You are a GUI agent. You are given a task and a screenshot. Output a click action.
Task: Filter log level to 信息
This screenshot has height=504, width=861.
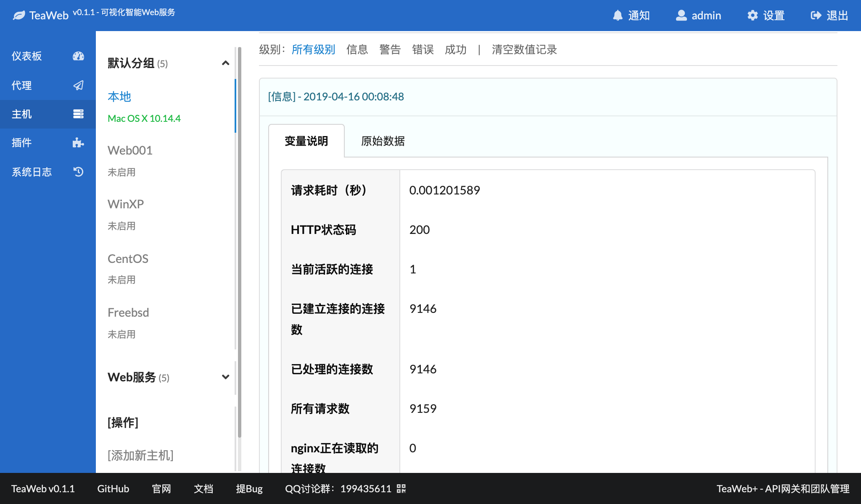[357, 50]
